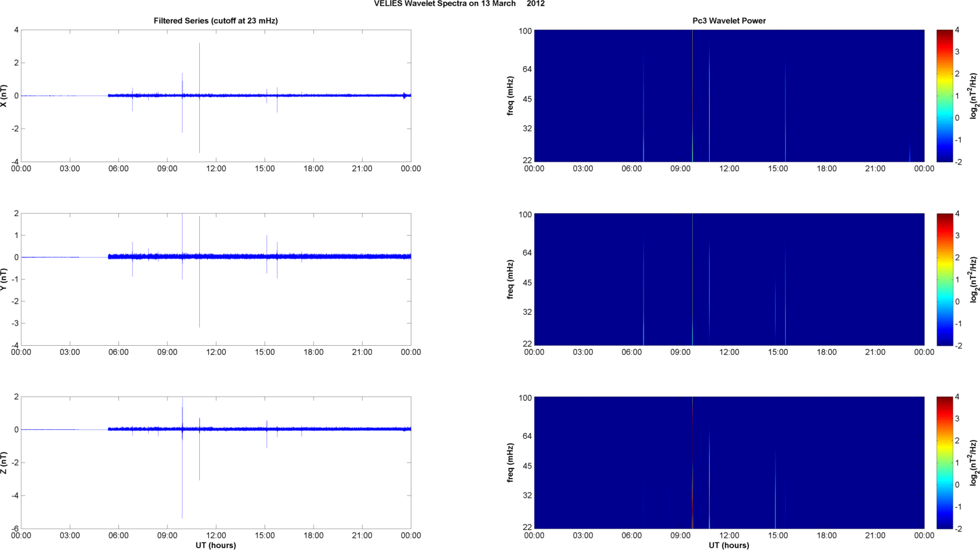Click the 'X (nT)' axis label

[5, 96]
